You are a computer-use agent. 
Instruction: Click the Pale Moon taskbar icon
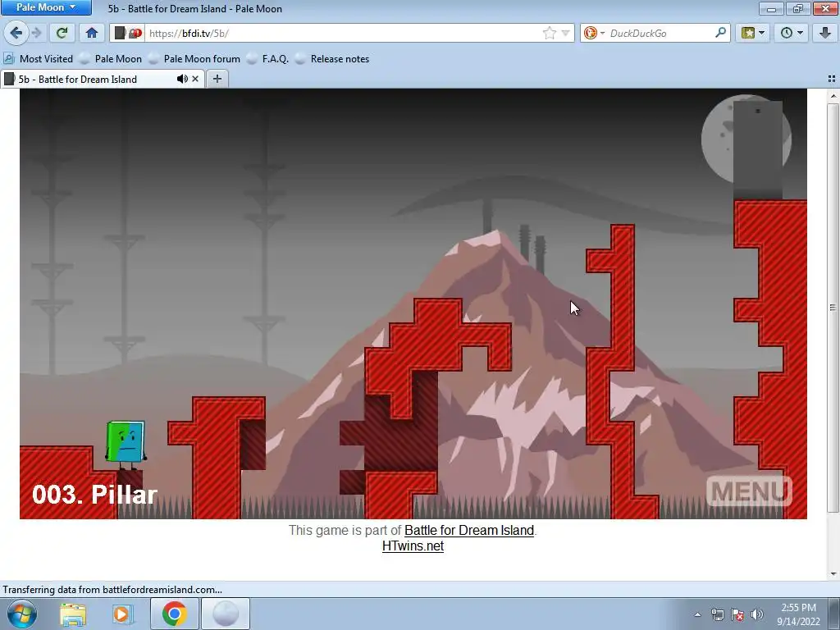(226, 614)
